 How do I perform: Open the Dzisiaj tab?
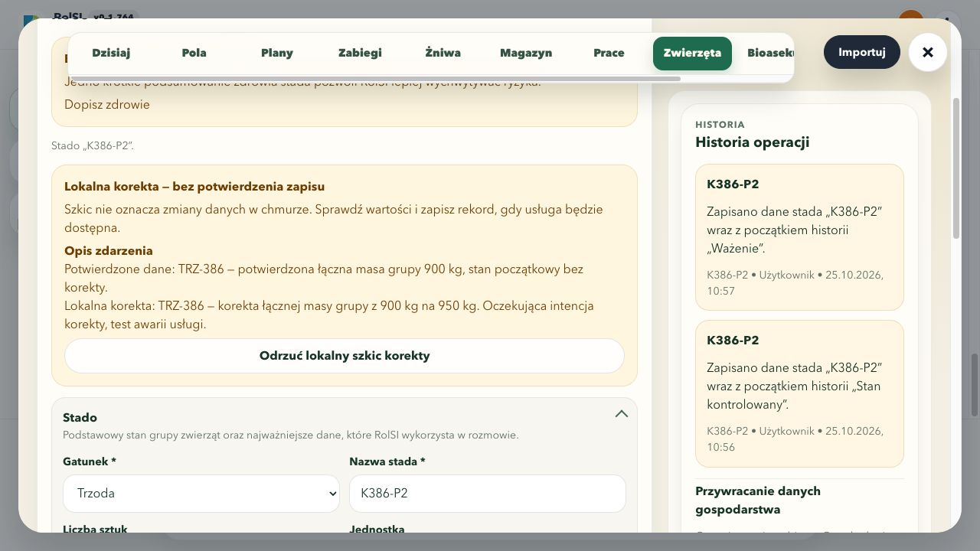click(111, 53)
